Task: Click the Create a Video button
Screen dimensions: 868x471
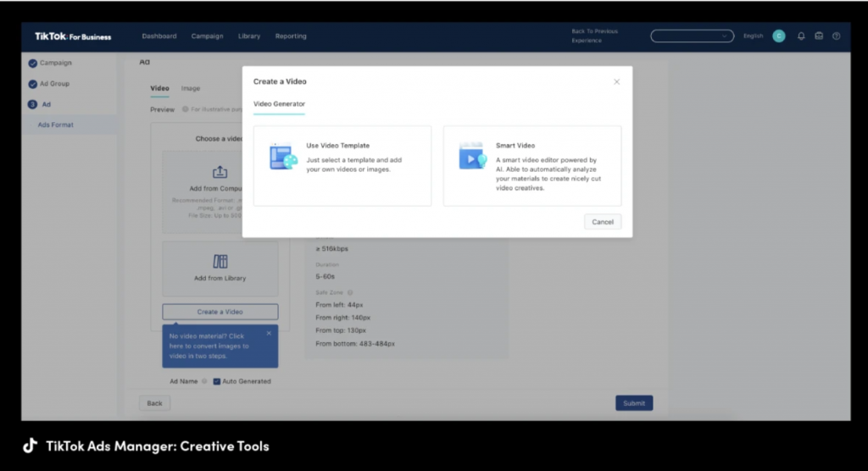Action: (x=220, y=312)
